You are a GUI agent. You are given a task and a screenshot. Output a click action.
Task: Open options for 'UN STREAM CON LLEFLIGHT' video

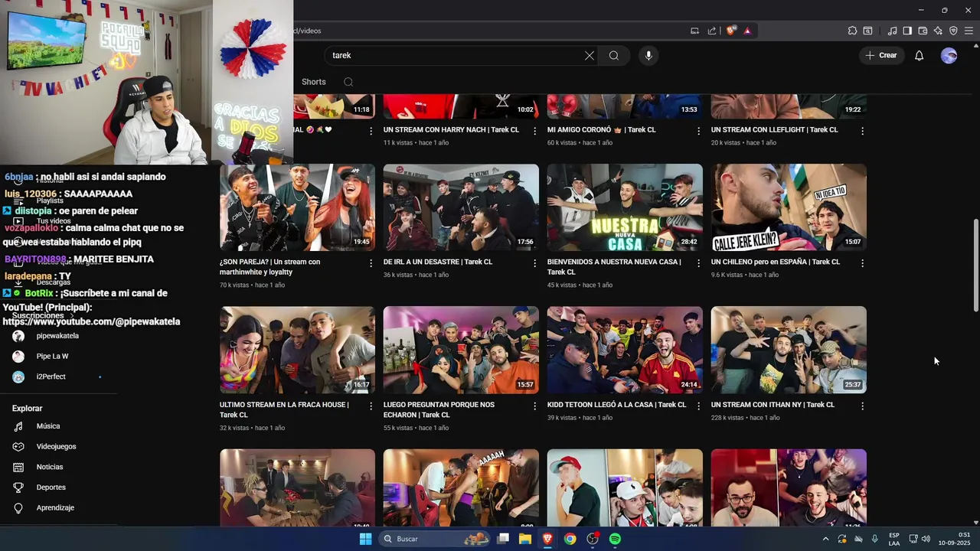(x=862, y=131)
